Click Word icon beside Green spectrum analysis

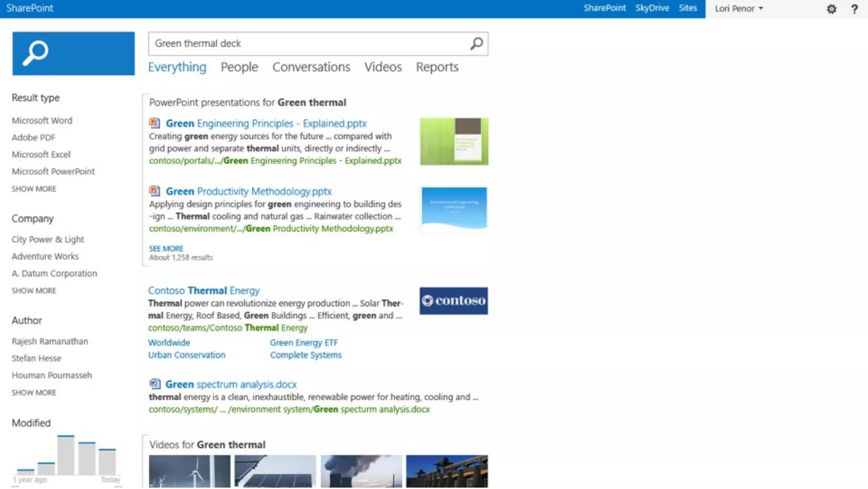point(155,384)
